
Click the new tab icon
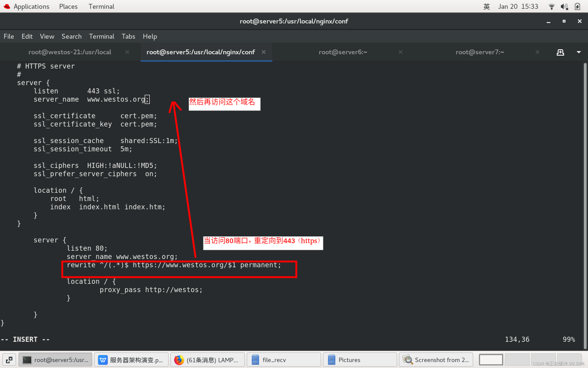tap(560, 52)
